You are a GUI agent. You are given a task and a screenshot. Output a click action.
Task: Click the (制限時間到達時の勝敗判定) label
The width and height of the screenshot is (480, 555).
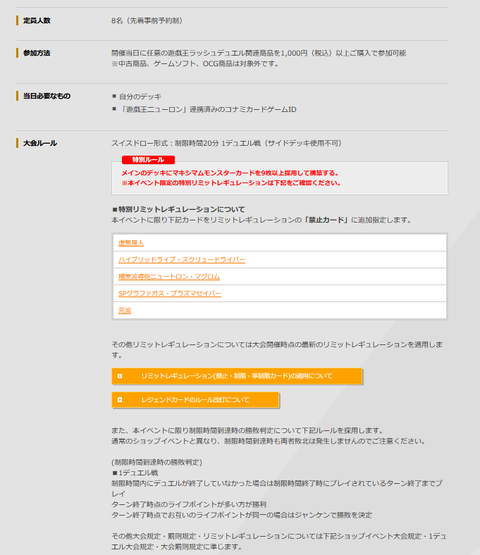coord(157,462)
